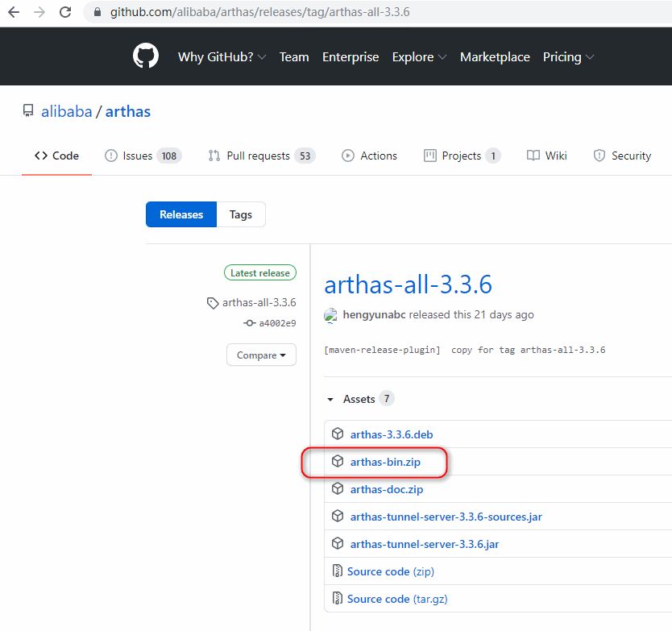Open the Team menu item
The image size is (672, 631).
coord(294,57)
